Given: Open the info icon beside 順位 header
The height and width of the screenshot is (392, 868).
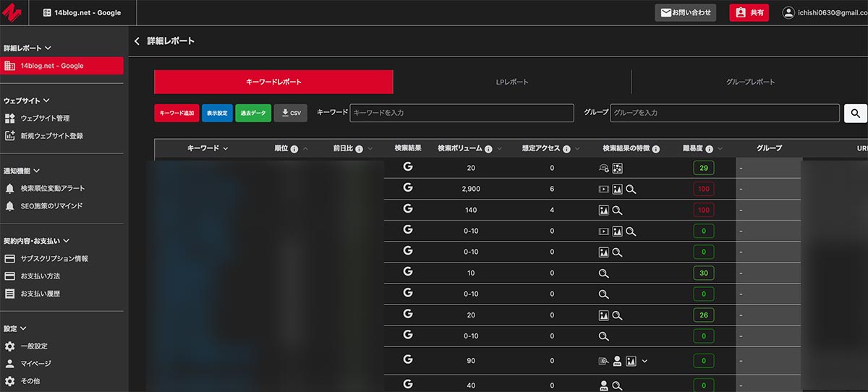Looking at the screenshot, I should (294, 149).
